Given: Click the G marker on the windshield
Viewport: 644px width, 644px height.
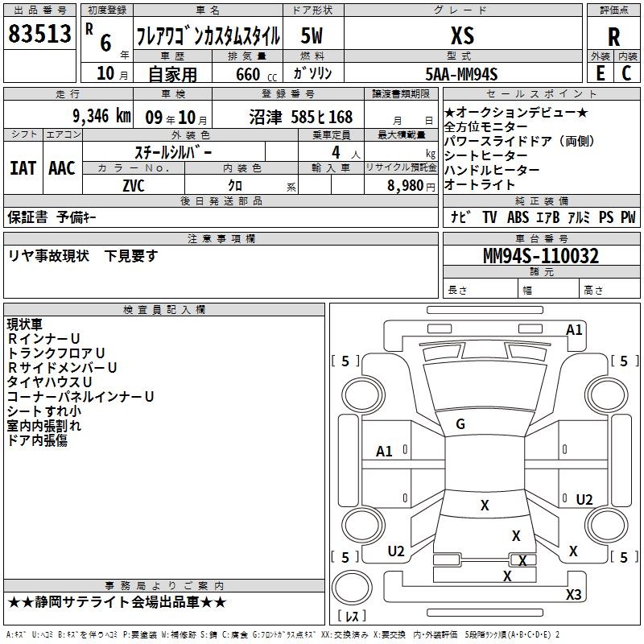Looking at the screenshot, I should click(x=460, y=424).
